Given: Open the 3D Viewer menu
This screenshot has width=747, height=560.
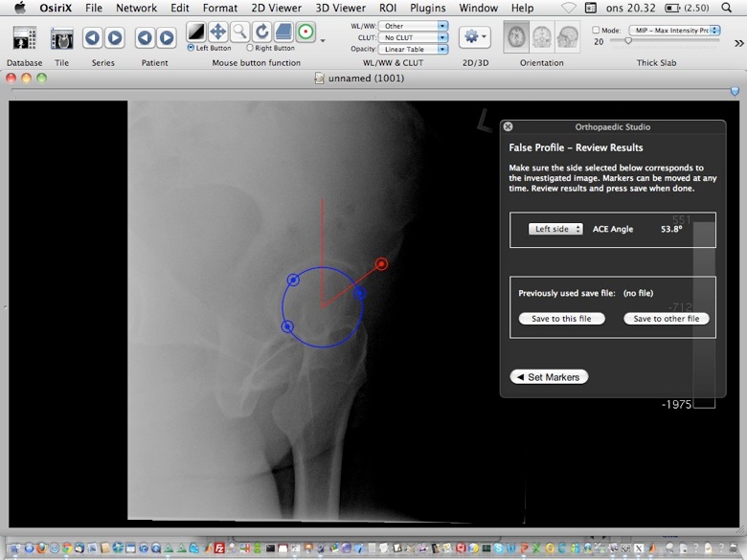Looking at the screenshot, I should (x=340, y=8).
